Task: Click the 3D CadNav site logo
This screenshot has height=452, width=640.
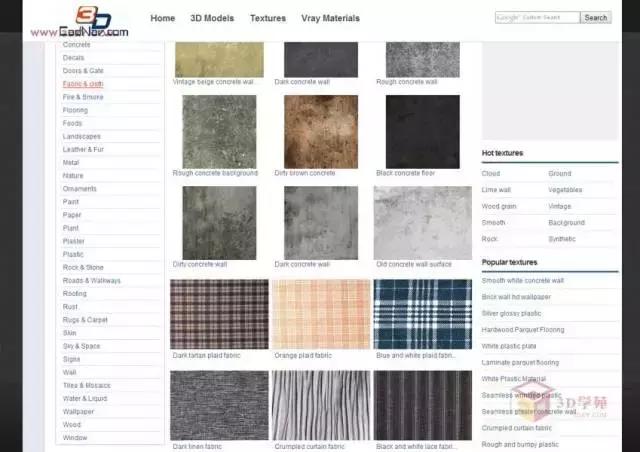Action: pyautogui.click(x=80, y=22)
